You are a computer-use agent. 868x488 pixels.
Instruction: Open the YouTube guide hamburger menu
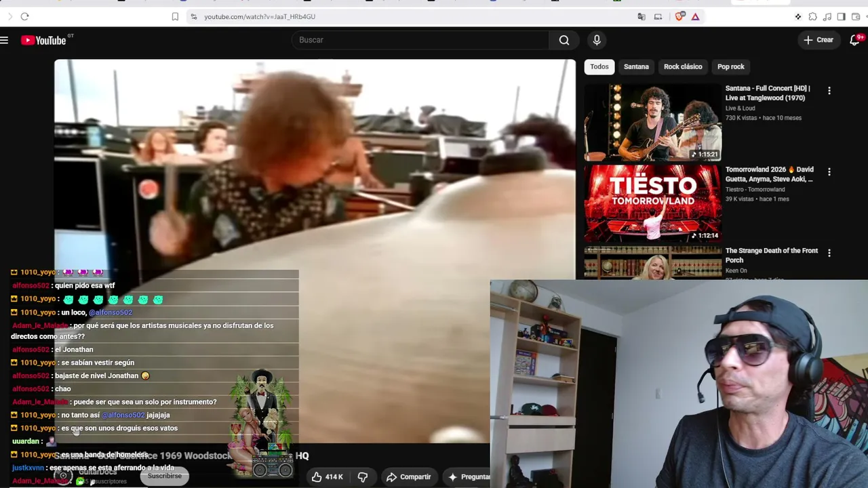[x=4, y=41]
